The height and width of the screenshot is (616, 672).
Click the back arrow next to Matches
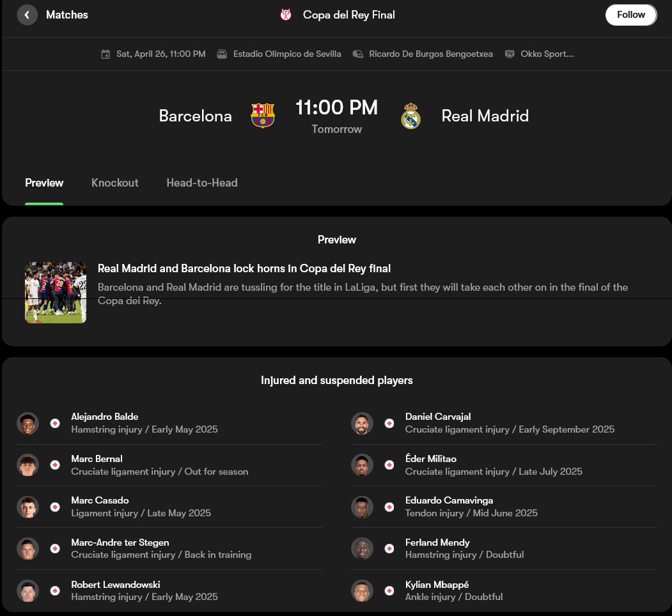click(27, 15)
